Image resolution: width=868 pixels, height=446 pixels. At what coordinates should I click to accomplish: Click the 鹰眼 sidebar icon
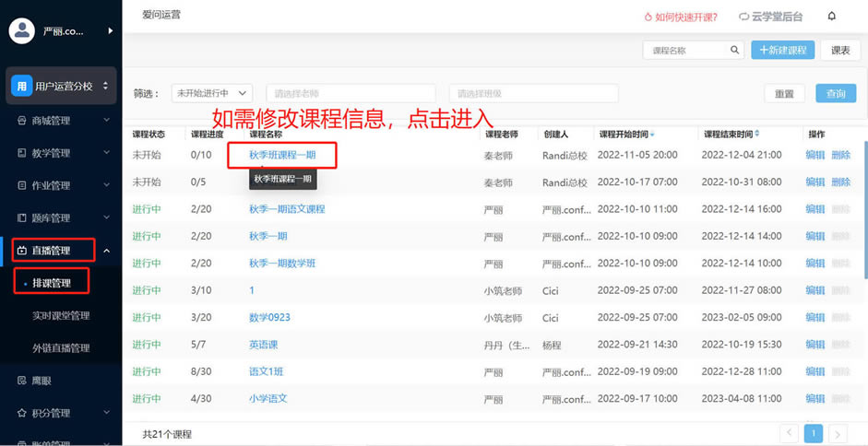22,380
